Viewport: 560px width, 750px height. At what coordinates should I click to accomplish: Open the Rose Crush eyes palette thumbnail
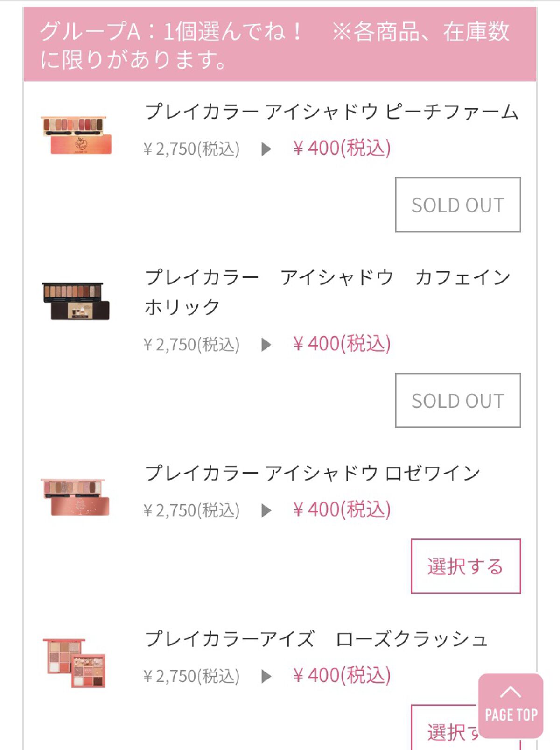tap(75, 662)
